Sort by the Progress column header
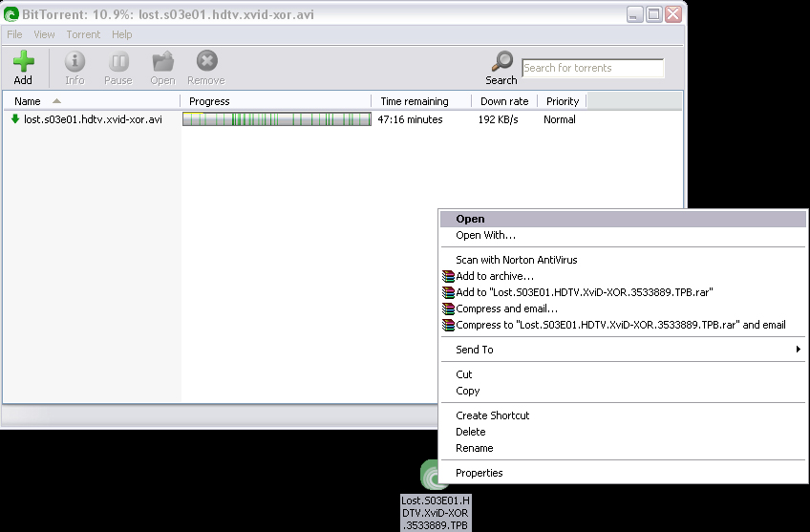810x532 pixels. coord(276,101)
